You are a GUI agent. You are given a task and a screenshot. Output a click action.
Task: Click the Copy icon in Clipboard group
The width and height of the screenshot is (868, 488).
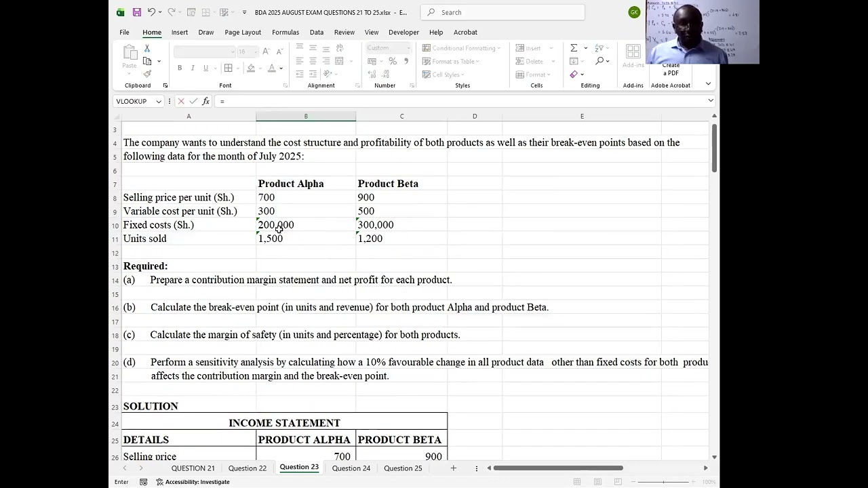[147, 61]
